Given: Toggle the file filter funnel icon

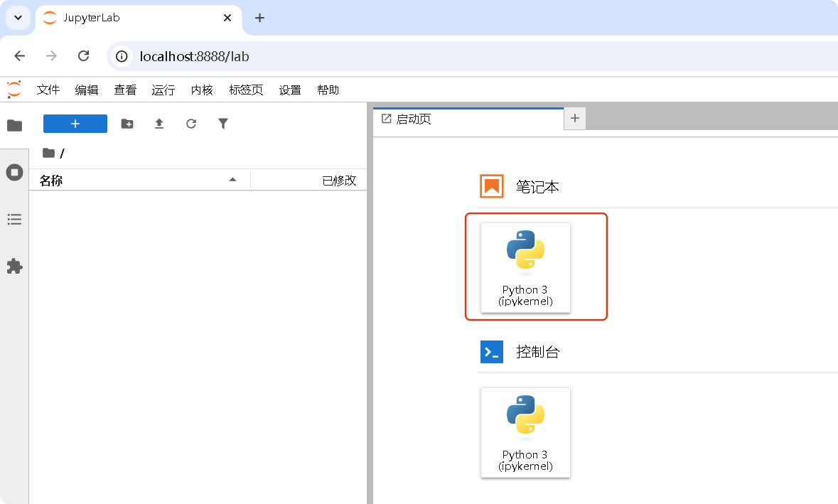Looking at the screenshot, I should tap(223, 124).
